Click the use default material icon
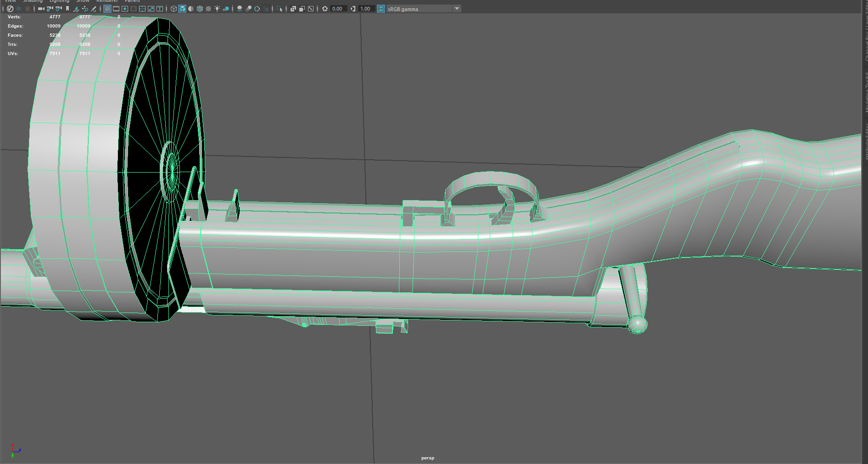Image resolution: width=868 pixels, height=464 pixels. pyautogui.click(x=191, y=9)
